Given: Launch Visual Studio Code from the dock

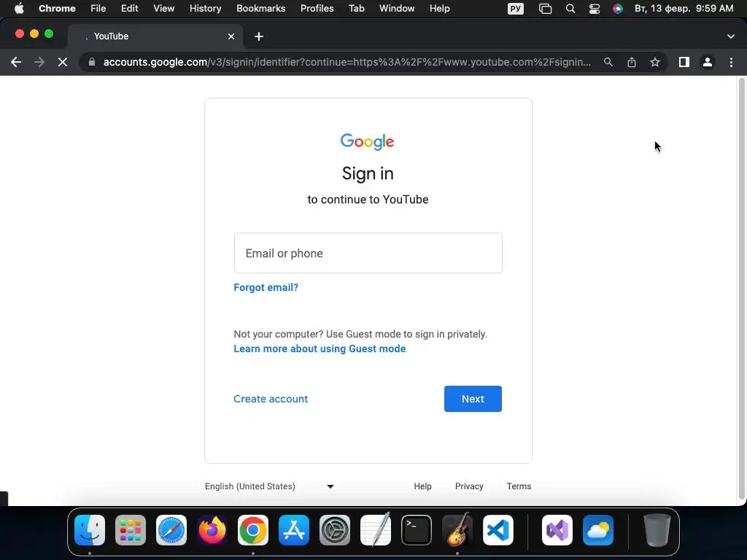Looking at the screenshot, I should [x=498, y=530].
